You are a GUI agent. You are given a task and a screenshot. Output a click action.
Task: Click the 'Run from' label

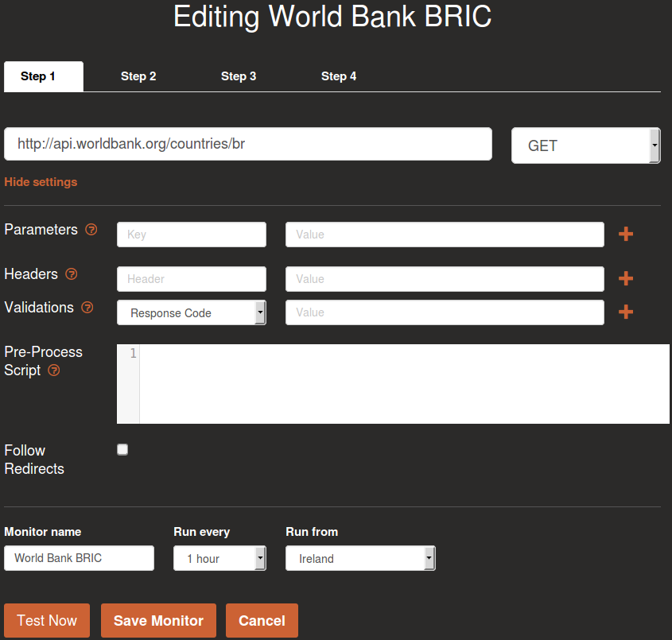pos(312,532)
